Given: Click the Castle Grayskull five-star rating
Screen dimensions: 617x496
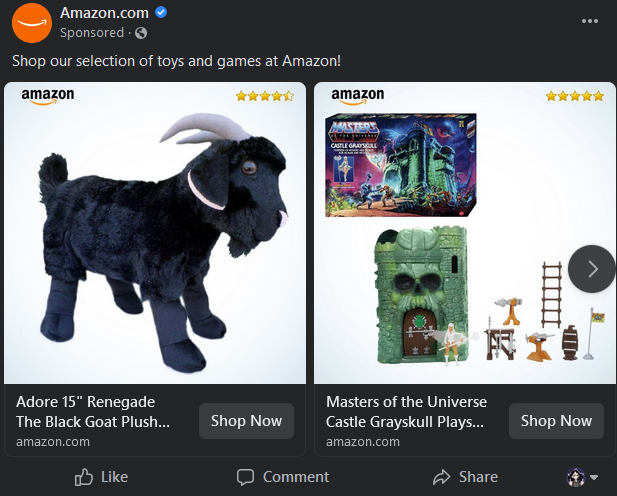Looking at the screenshot, I should (575, 96).
